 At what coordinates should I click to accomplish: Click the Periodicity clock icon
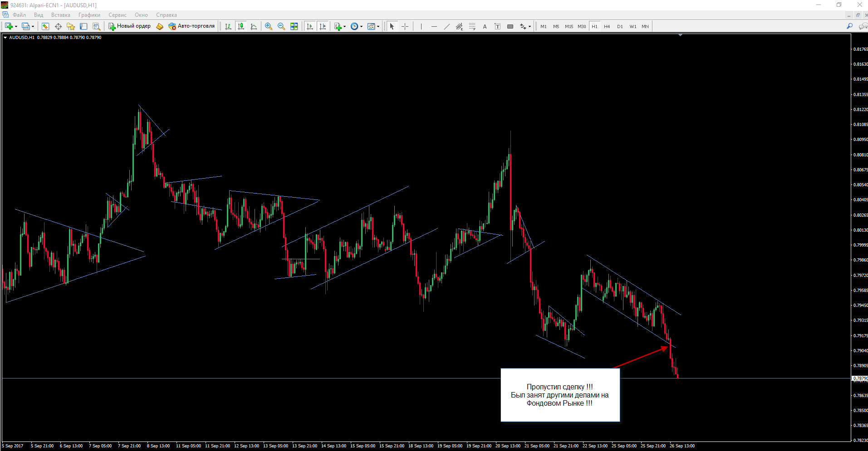pyautogui.click(x=354, y=26)
